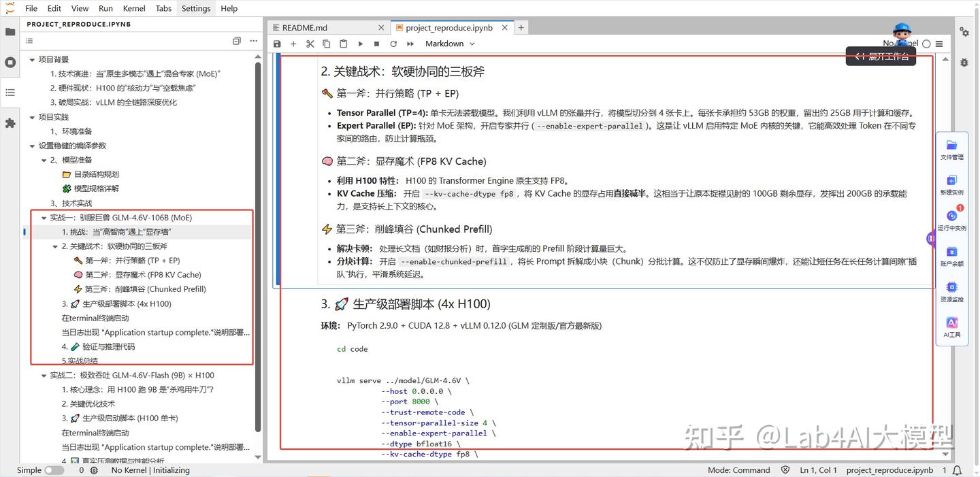Click the orange 最大工作台 button
Screen dimensions: 980x477
[x=881, y=57]
